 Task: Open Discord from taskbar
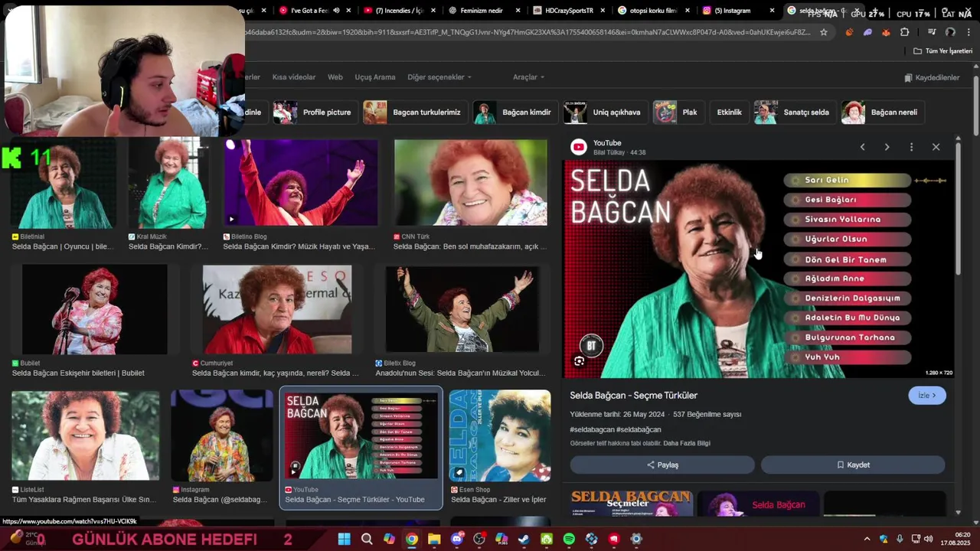click(457, 539)
